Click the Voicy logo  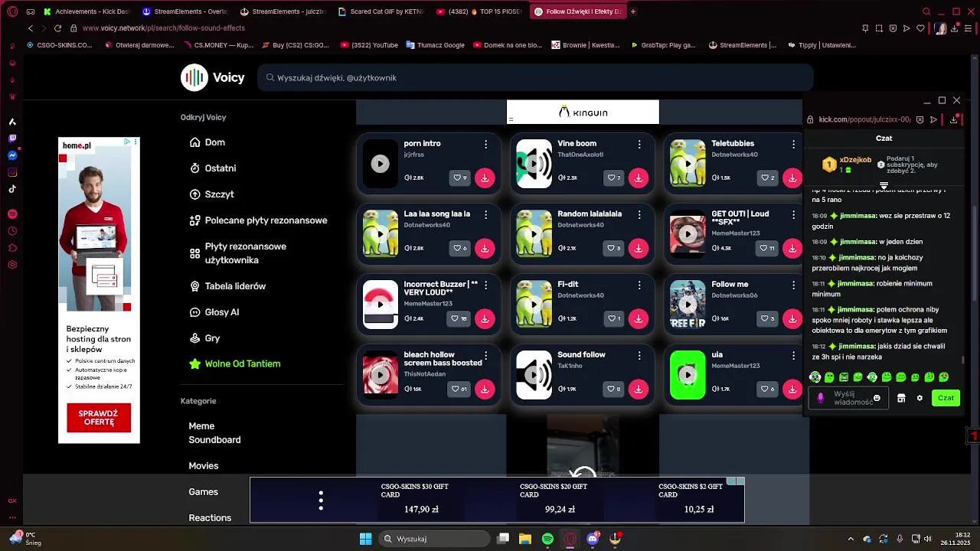tap(213, 77)
